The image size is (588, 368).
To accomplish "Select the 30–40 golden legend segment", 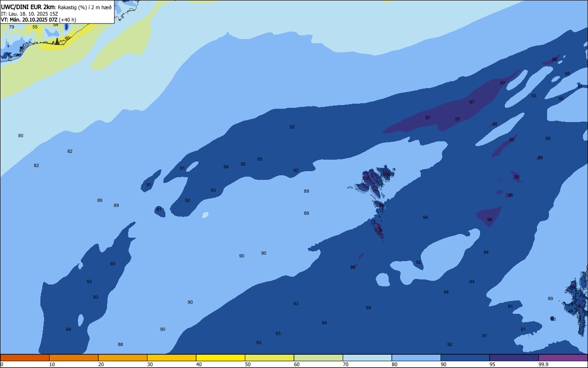I will [x=171, y=357].
